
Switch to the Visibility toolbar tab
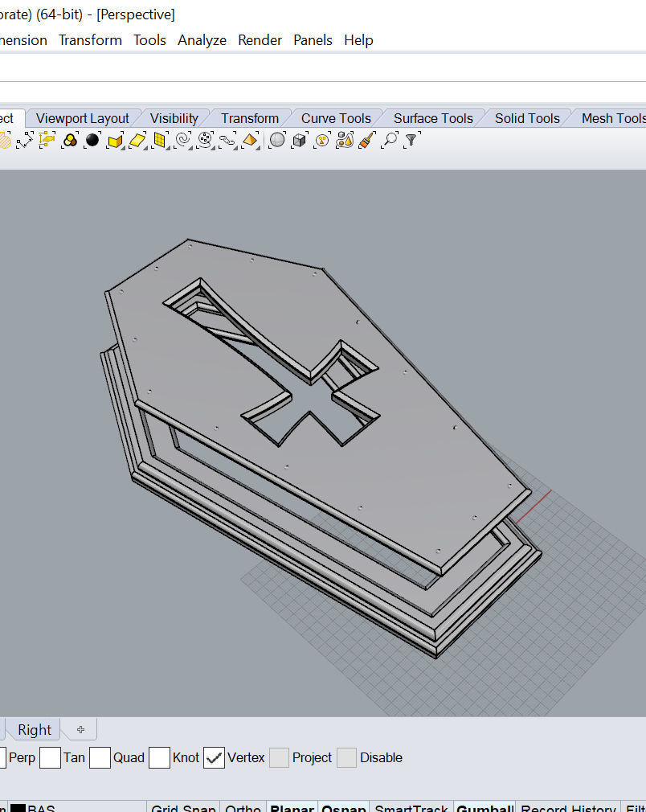tap(174, 119)
